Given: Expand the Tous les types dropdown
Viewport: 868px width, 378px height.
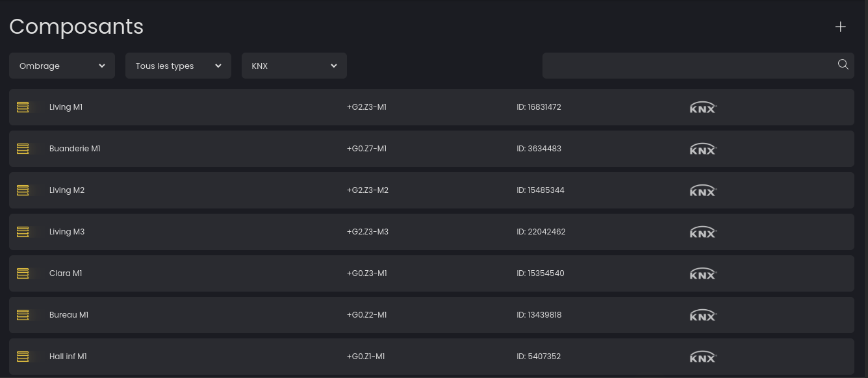Looking at the screenshot, I should pyautogui.click(x=178, y=66).
